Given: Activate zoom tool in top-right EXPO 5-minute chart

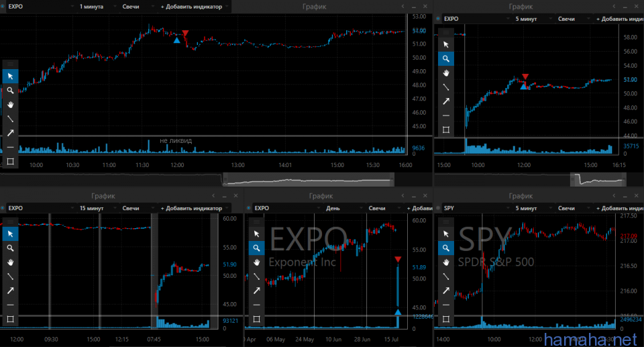Looking at the screenshot, I should [x=446, y=59].
